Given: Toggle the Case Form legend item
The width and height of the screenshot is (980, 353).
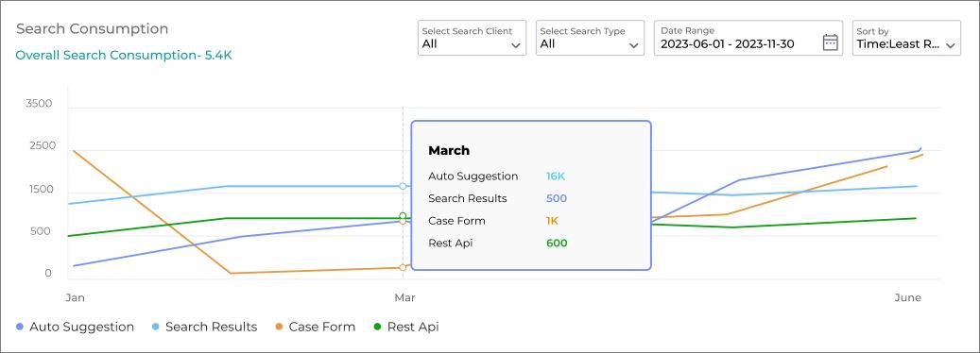Looking at the screenshot, I should (x=315, y=327).
